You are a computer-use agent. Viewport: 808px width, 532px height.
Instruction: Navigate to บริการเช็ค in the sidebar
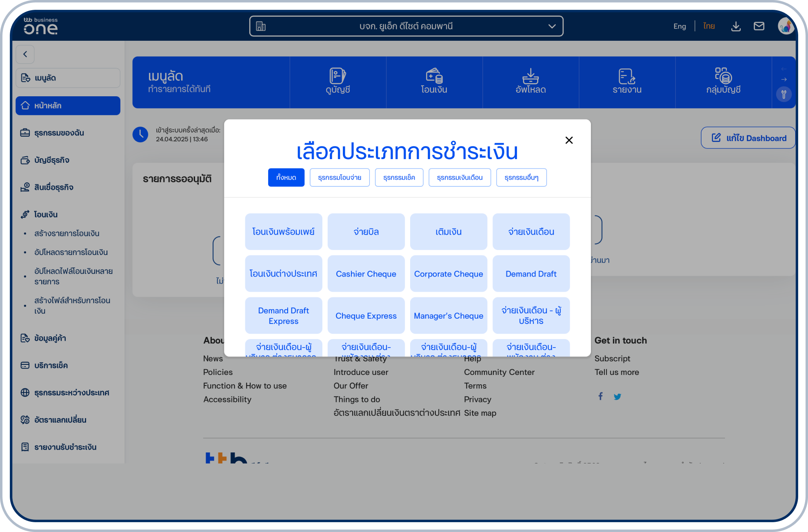(x=51, y=365)
